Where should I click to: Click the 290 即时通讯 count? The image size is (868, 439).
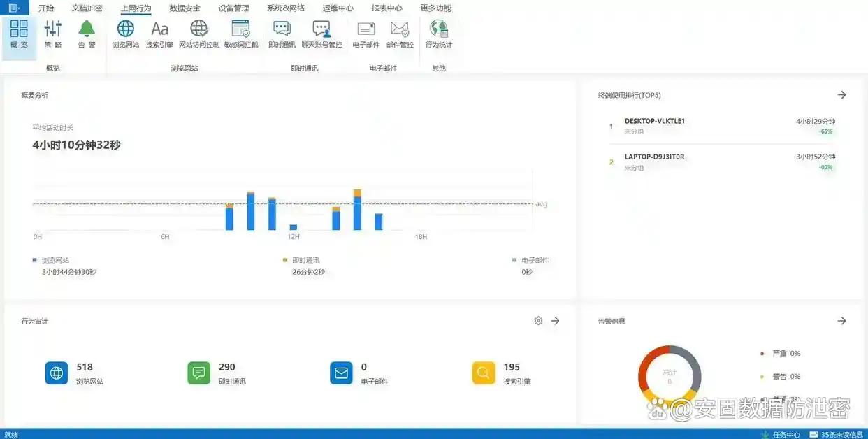pos(227,367)
